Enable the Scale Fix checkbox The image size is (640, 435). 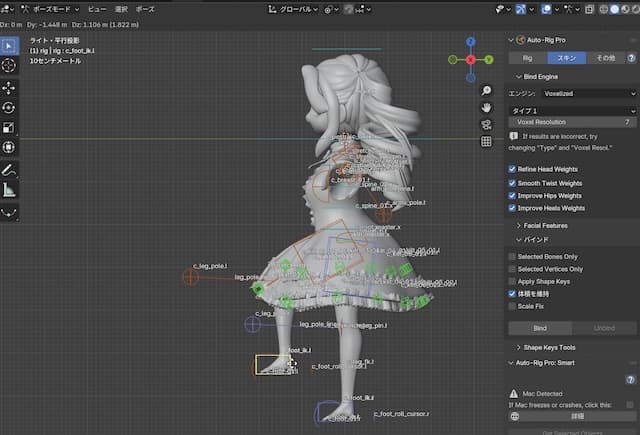point(512,306)
